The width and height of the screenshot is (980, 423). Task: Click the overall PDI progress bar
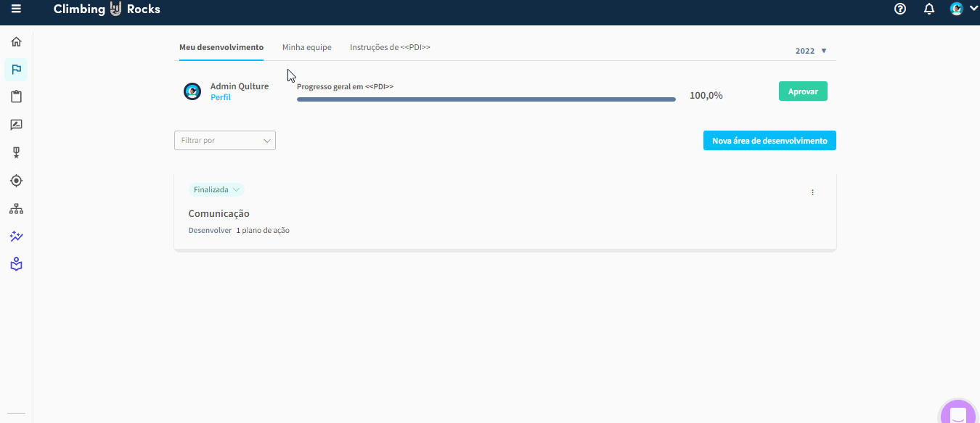[x=486, y=99]
